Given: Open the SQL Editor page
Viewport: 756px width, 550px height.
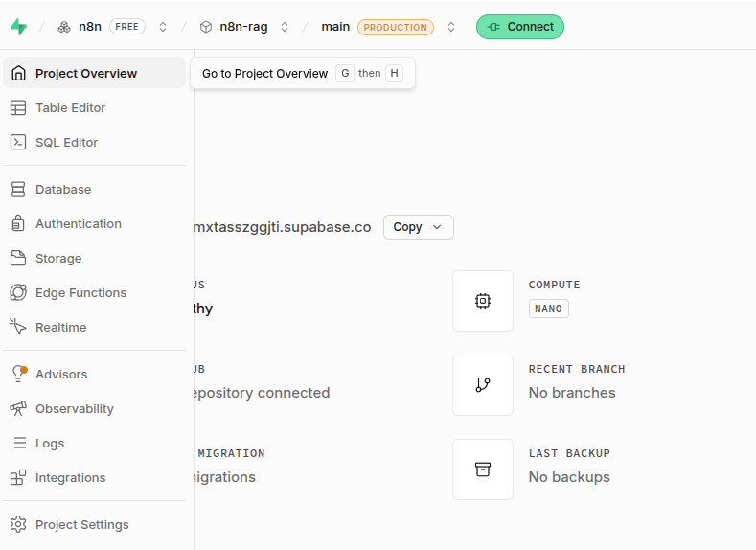Looking at the screenshot, I should pos(95,142).
